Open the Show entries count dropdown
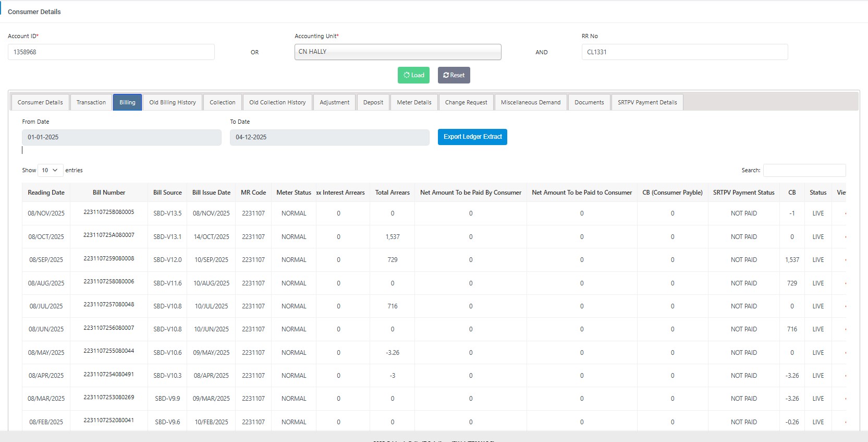 [50, 170]
